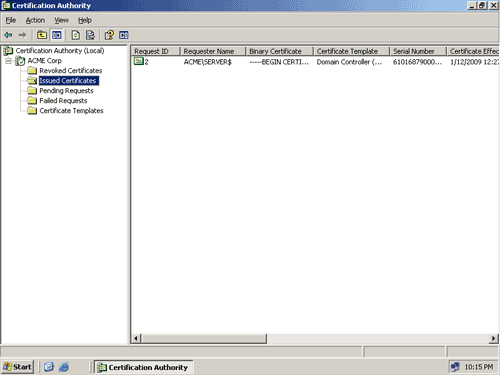Click the rightmost toolbar pane icon
The width and height of the screenshot is (500, 375).
pos(124,35)
